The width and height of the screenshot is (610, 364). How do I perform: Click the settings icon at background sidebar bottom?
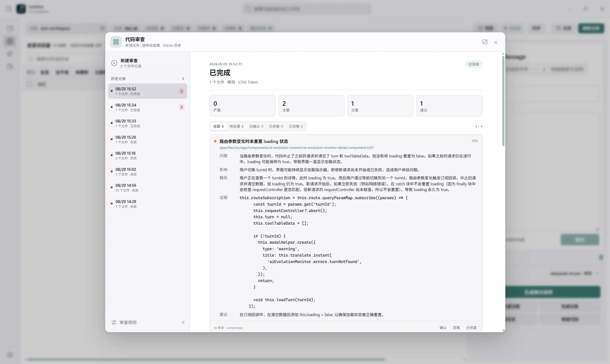tap(10, 355)
